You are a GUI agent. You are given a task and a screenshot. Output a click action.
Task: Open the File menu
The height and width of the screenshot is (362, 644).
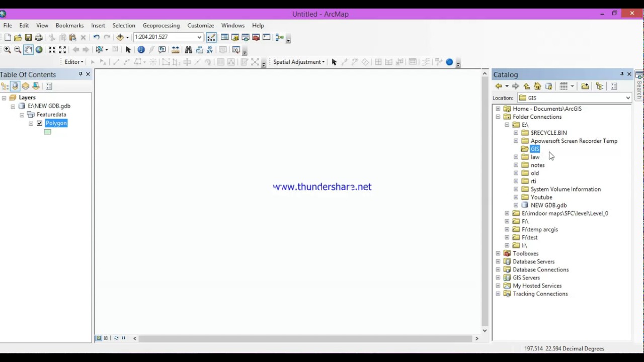point(8,25)
